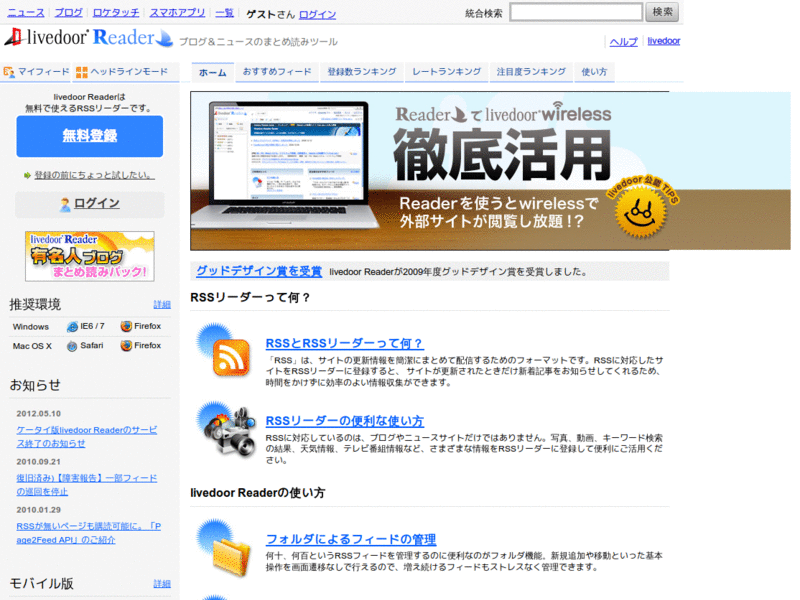Screen dimensions: 800x600
Task: Click the Firefox icon in Mac OS X row
Action: point(126,345)
